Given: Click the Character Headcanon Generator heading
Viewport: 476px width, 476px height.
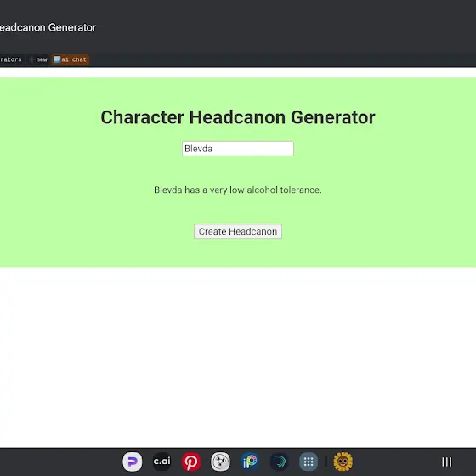Looking at the screenshot, I should [238, 117].
